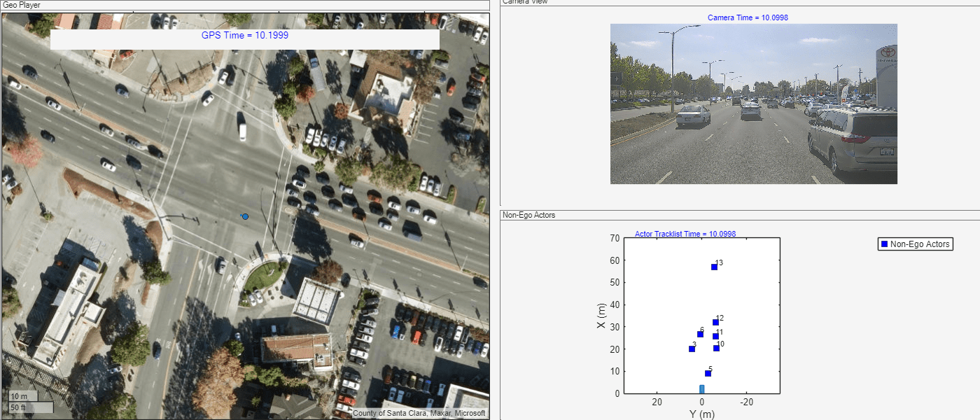
Task: Select the Non-Ego Actors panel title
Action: [x=528, y=215]
